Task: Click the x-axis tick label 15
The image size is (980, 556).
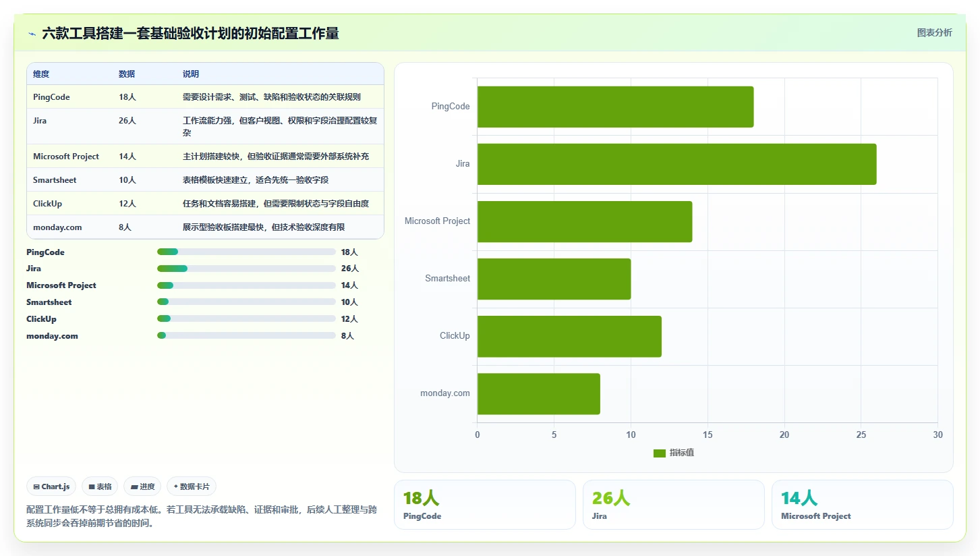Action: click(708, 435)
